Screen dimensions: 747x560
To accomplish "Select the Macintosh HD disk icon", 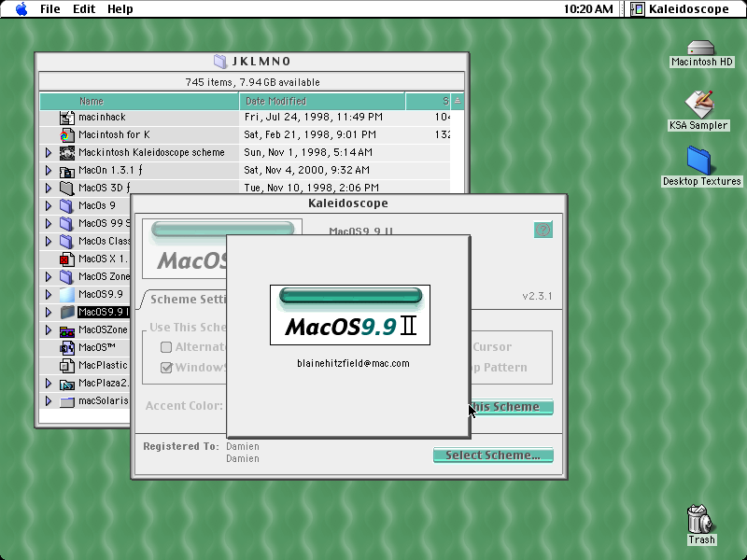I will (x=701, y=48).
